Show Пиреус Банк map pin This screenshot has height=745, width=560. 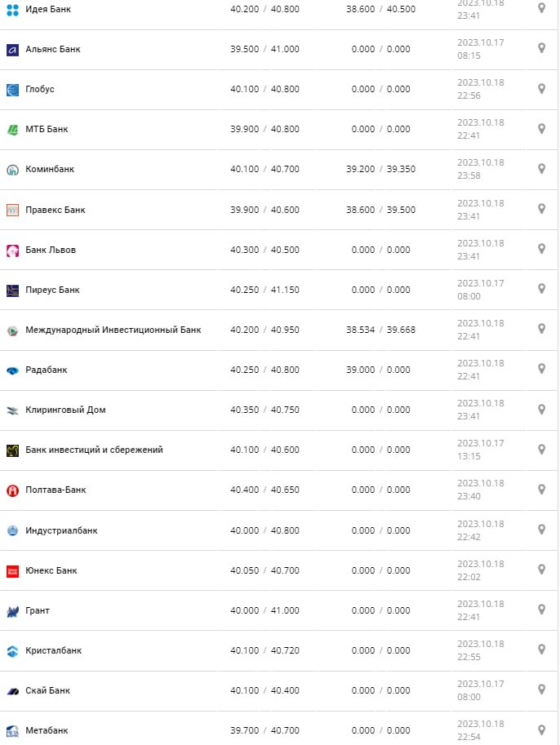pyautogui.click(x=541, y=289)
